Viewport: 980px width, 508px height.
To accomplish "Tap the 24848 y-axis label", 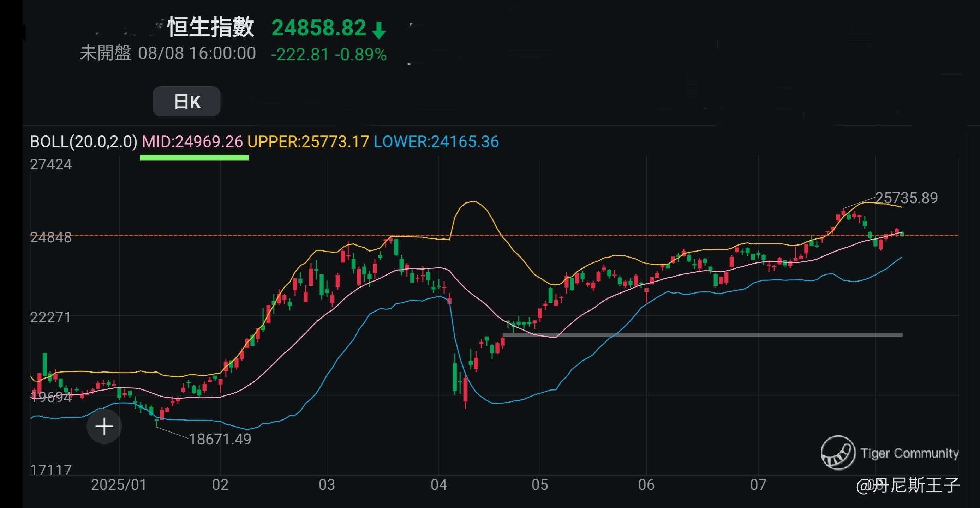I will tap(50, 237).
